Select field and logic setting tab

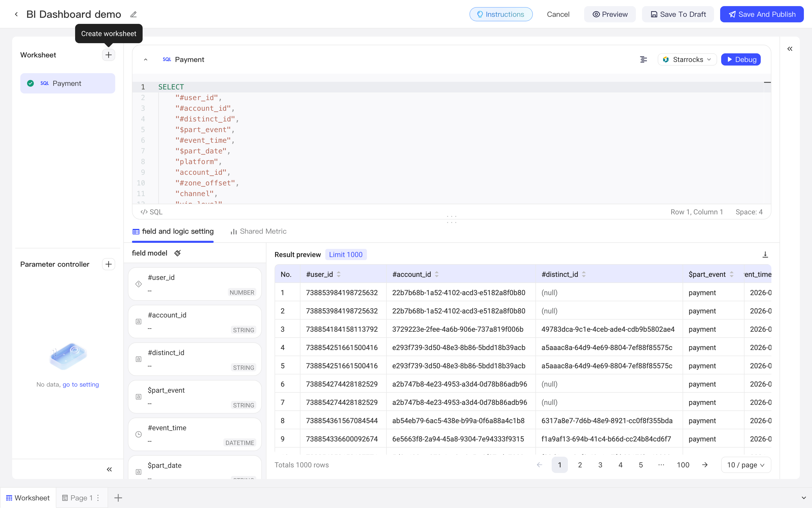coord(173,231)
